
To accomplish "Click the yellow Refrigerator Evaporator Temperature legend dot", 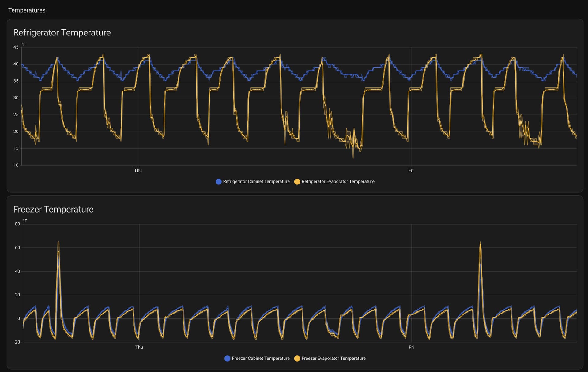I will coord(297,182).
